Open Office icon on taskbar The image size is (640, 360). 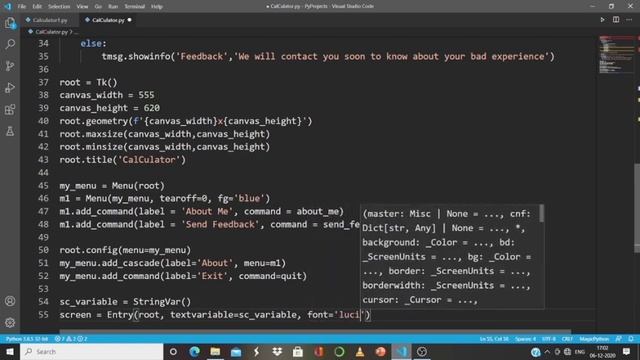click(x=319, y=351)
